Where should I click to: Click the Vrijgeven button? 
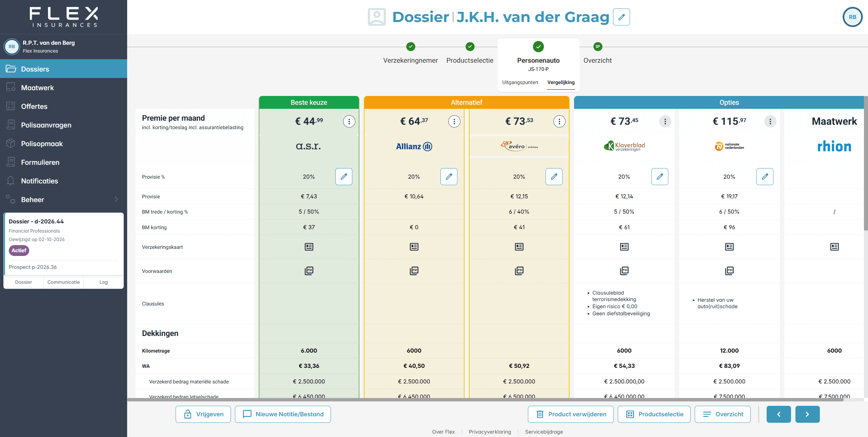(203, 414)
